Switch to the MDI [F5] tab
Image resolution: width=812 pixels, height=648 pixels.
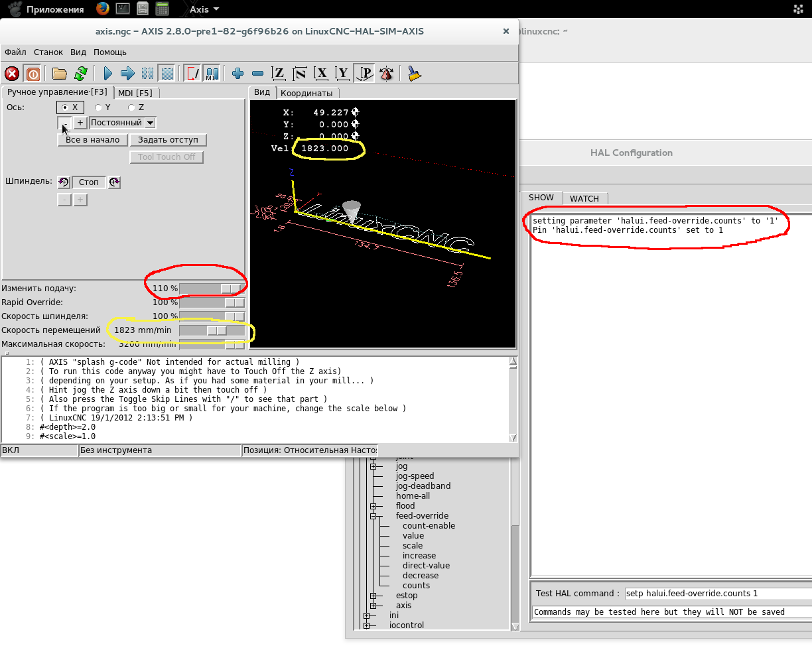click(135, 93)
